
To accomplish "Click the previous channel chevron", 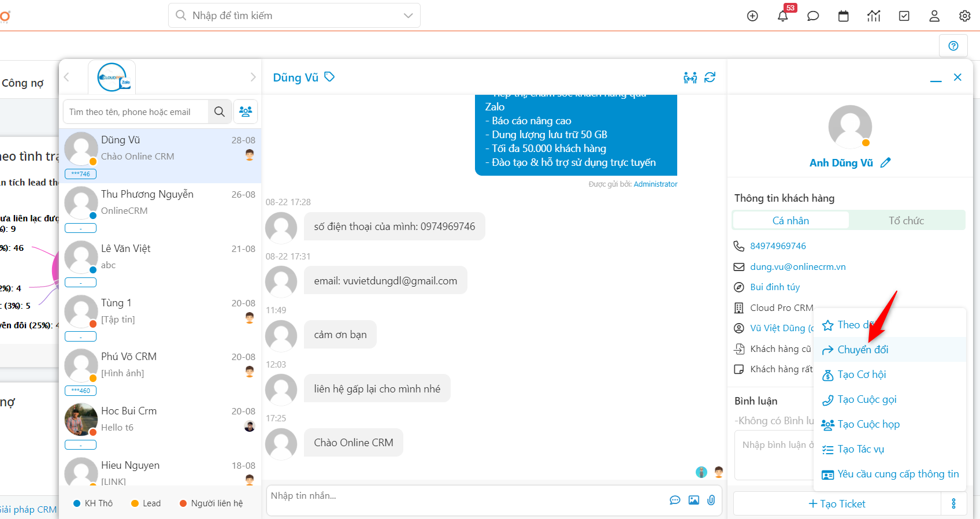I will point(66,77).
